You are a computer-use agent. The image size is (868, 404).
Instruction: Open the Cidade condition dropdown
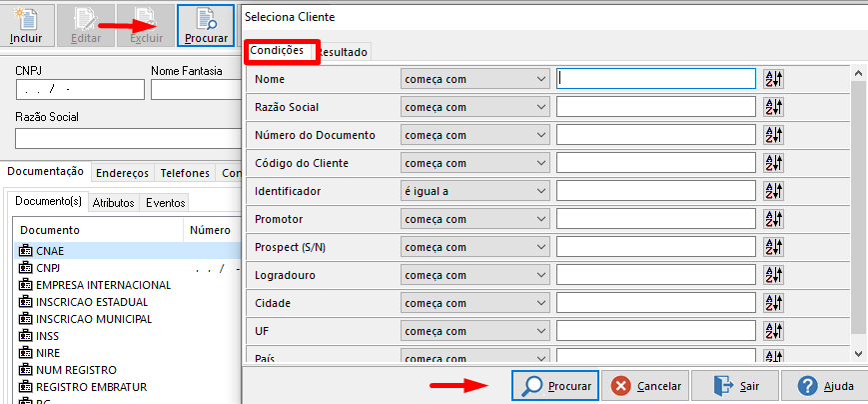[475, 303]
